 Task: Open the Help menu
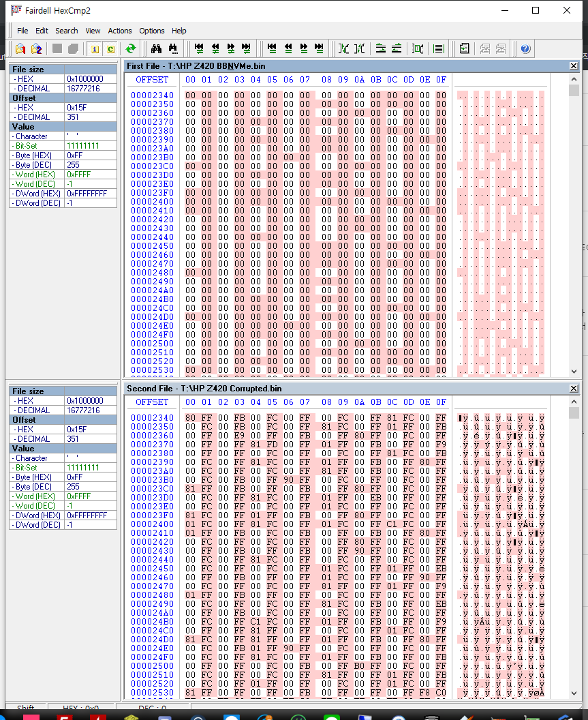[179, 31]
